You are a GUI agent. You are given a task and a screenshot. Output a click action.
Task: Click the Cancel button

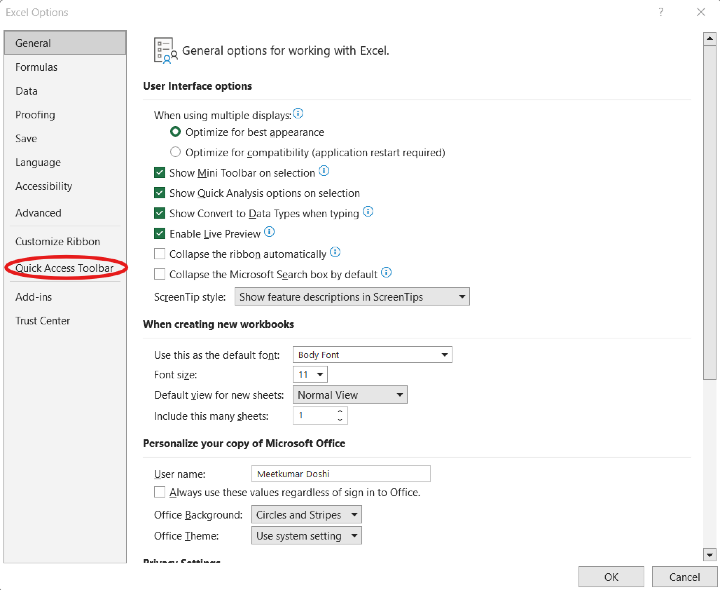(684, 577)
